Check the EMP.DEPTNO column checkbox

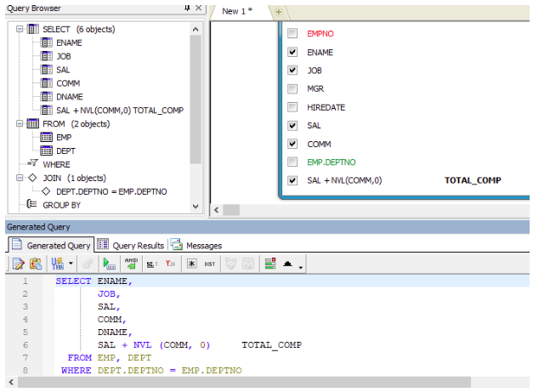[292, 162]
